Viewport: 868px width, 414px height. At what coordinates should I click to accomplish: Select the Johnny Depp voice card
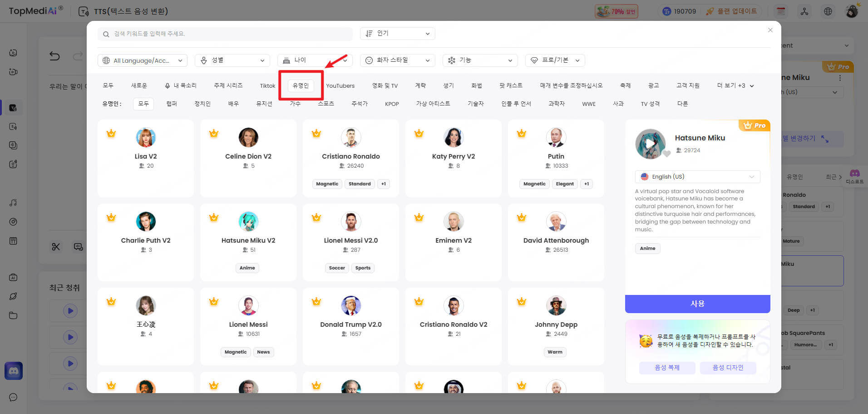click(556, 326)
